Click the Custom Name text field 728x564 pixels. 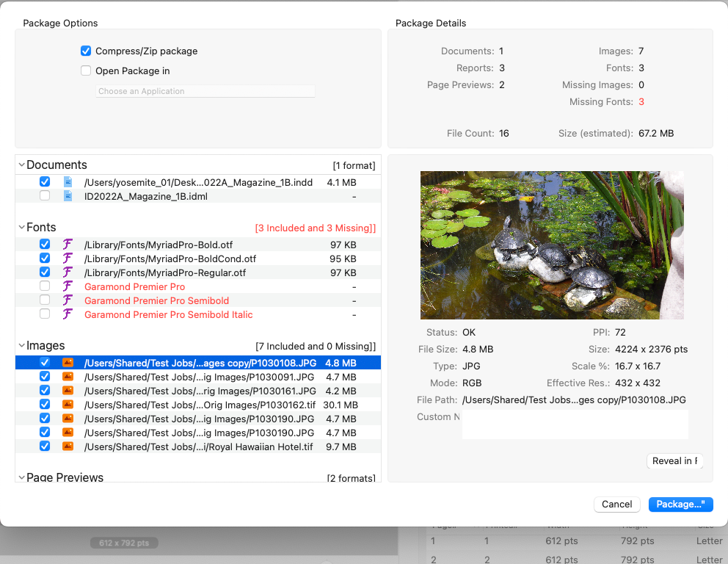click(575, 424)
